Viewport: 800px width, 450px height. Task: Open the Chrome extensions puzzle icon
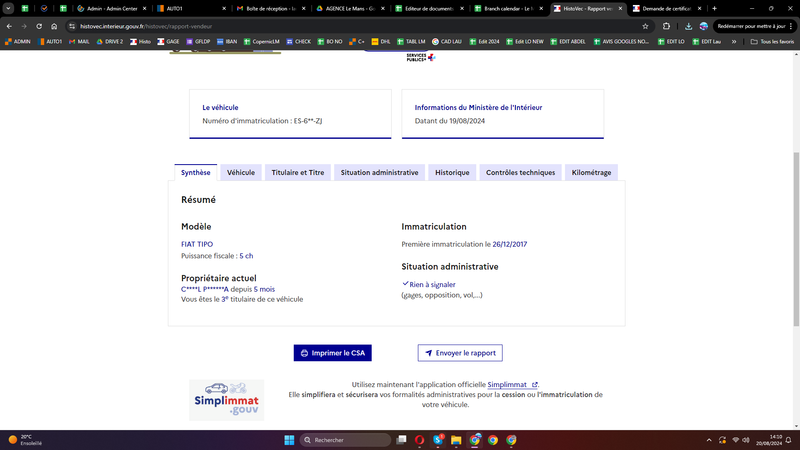[666, 26]
